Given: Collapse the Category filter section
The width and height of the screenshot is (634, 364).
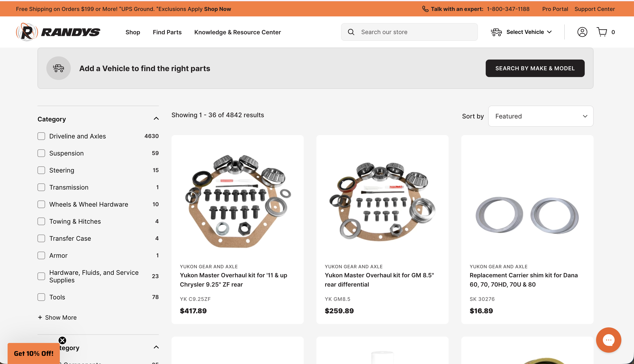Looking at the screenshot, I should (x=156, y=118).
